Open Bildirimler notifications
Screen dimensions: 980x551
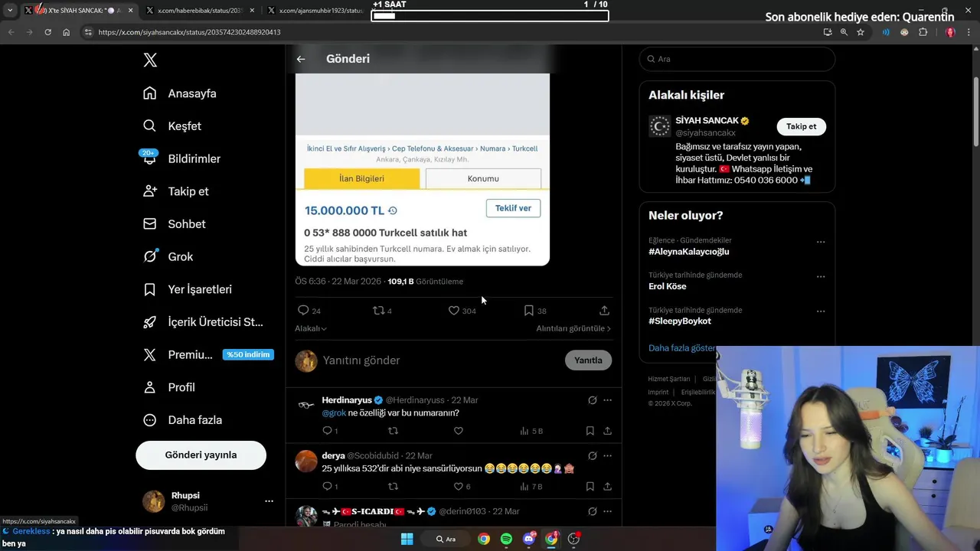pyautogui.click(x=182, y=158)
